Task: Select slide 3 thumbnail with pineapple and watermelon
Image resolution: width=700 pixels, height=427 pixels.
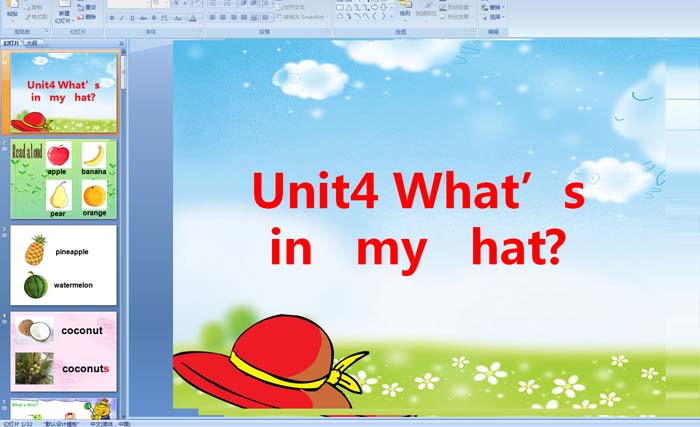Action: pyautogui.click(x=63, y=265)
